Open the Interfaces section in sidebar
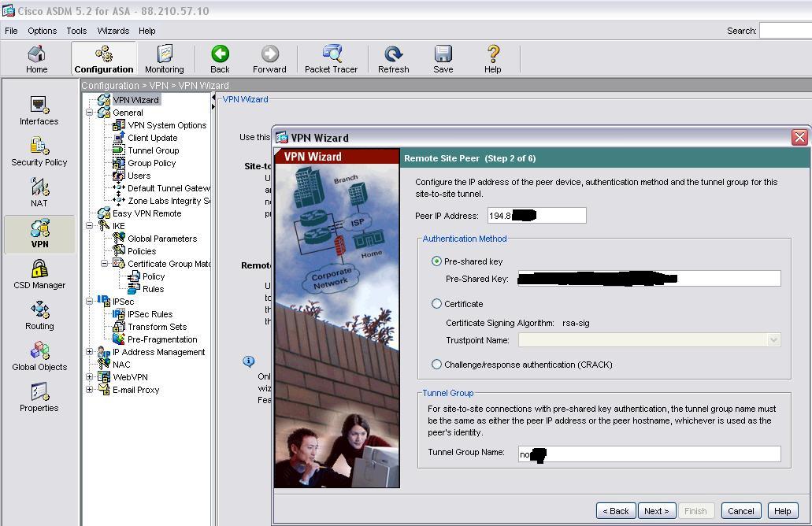The image size is (812, 526). (39, 111)
